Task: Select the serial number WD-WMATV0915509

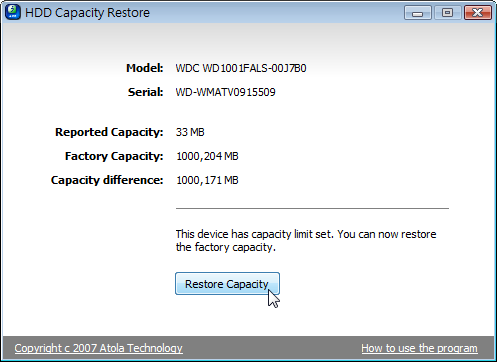Action: coord(226,92)
